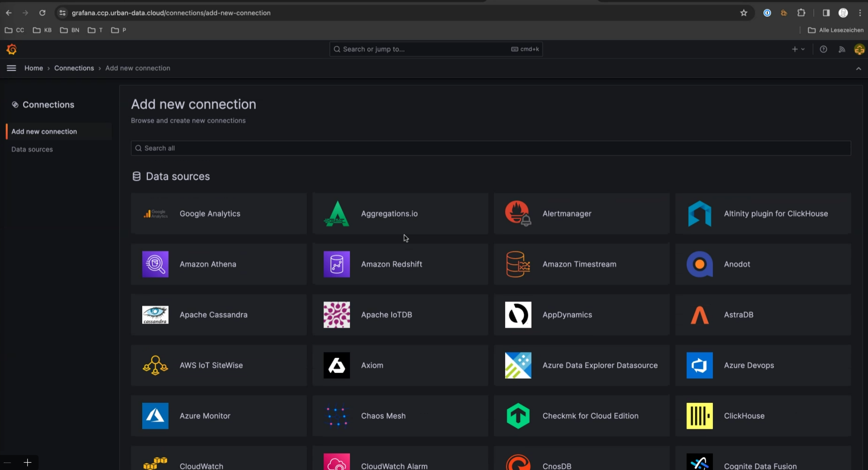Go to Home breadcrumb
Viewport: 868px width, 470px height.
(x=33, y=68)
